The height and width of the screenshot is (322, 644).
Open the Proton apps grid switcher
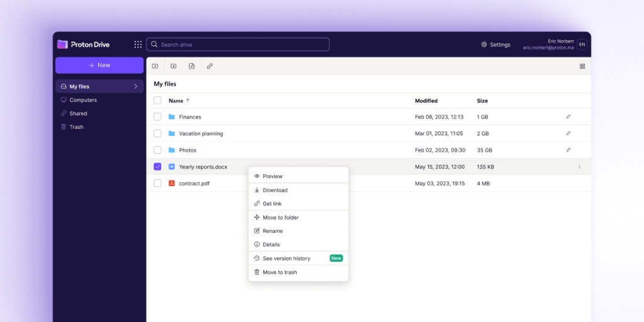pyautogui.click(x=138, y=45)
